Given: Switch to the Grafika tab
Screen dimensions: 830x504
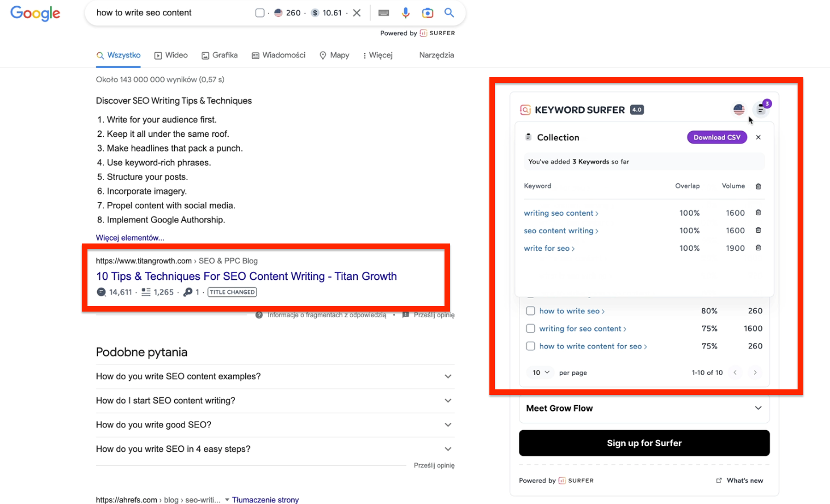Looking at the screenshot, I should (220, 55).
